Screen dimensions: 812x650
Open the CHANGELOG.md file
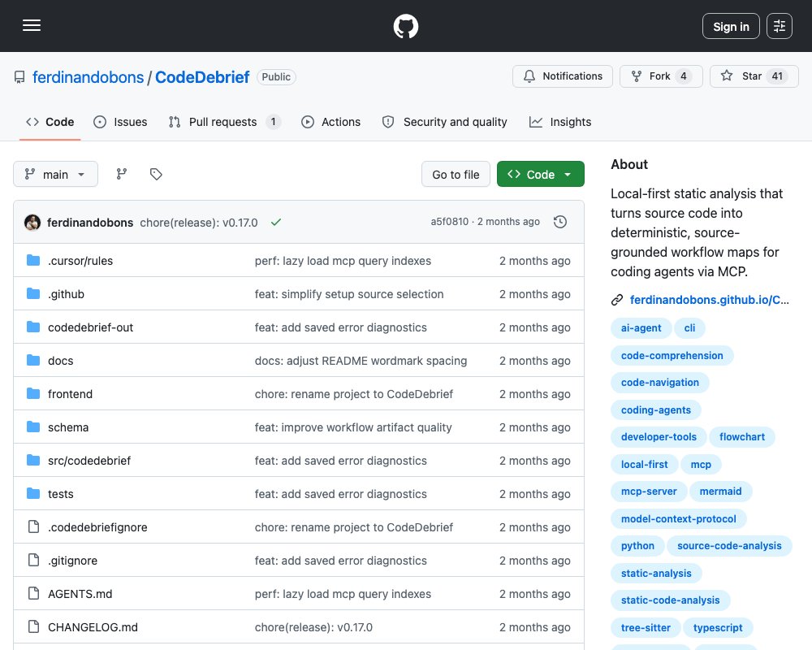click(x=93, y=627)
